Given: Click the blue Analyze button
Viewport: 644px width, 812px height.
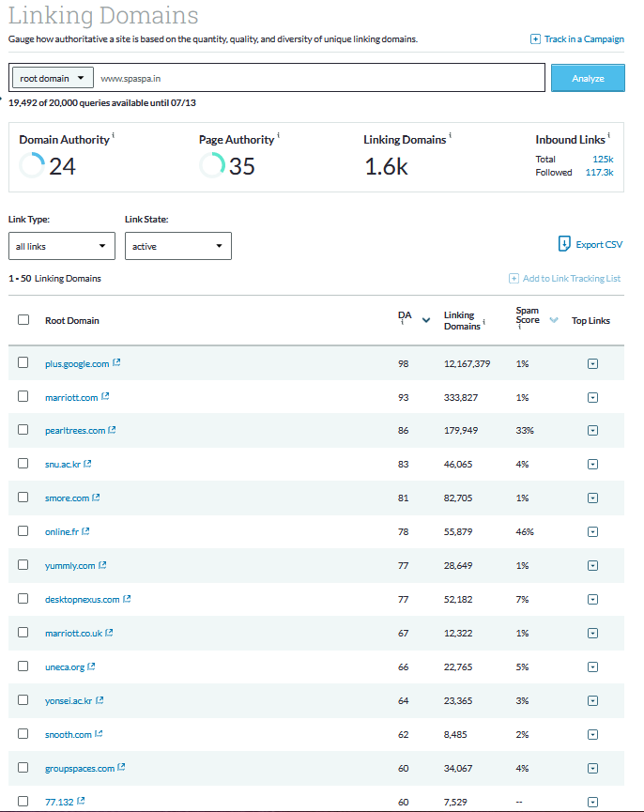Looking at the screenshot, I should tap(587, 78).
